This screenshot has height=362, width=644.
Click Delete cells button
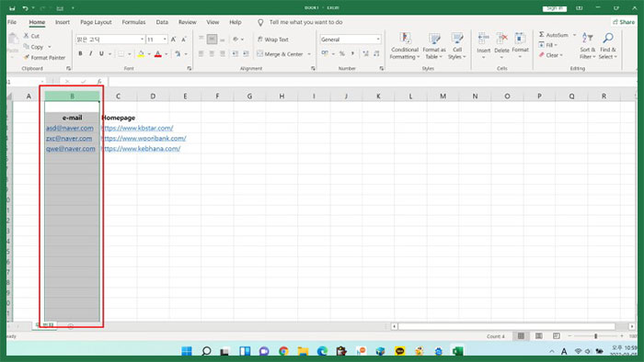point(501,44)
